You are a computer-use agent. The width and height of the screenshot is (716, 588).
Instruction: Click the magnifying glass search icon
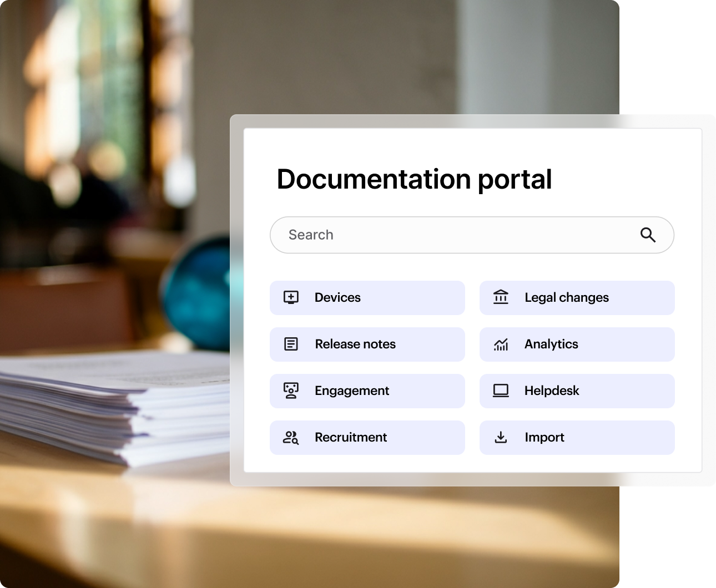coord(648,235)
